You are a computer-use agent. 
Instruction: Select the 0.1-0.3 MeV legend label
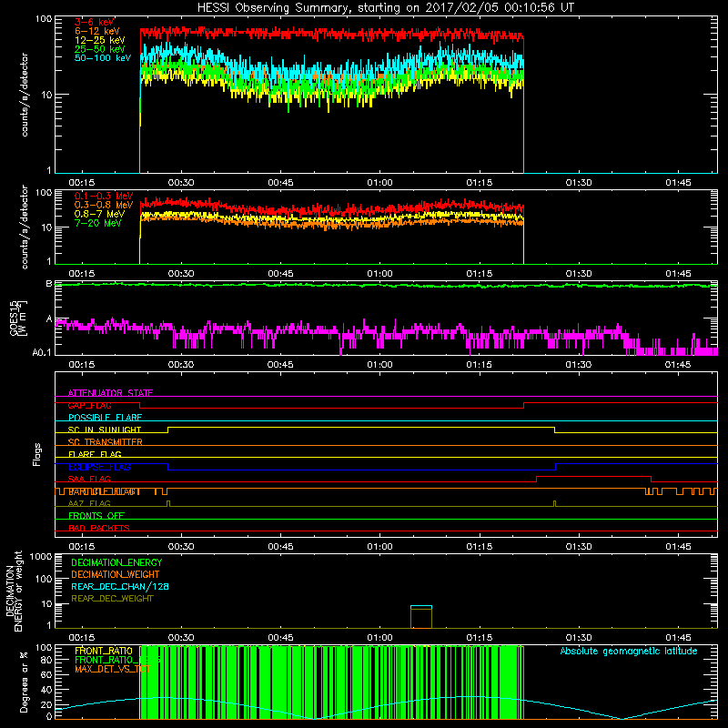tap(104, 196)
